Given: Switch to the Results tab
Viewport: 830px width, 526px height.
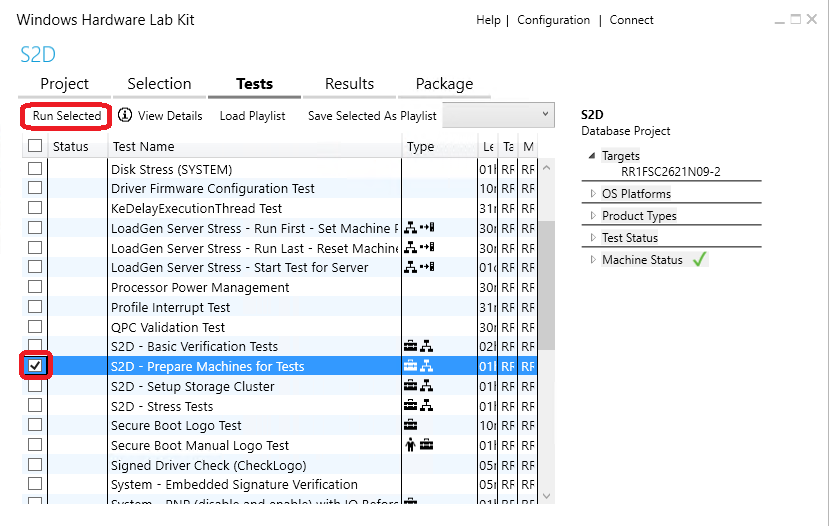Looking at the screenshot, I should (x=349, y=84).
